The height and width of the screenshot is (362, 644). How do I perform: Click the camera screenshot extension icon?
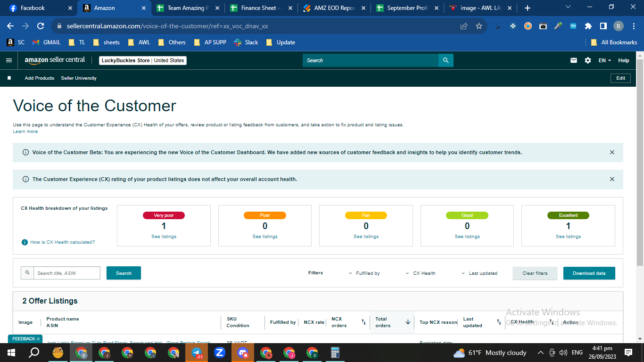[543, 26]
